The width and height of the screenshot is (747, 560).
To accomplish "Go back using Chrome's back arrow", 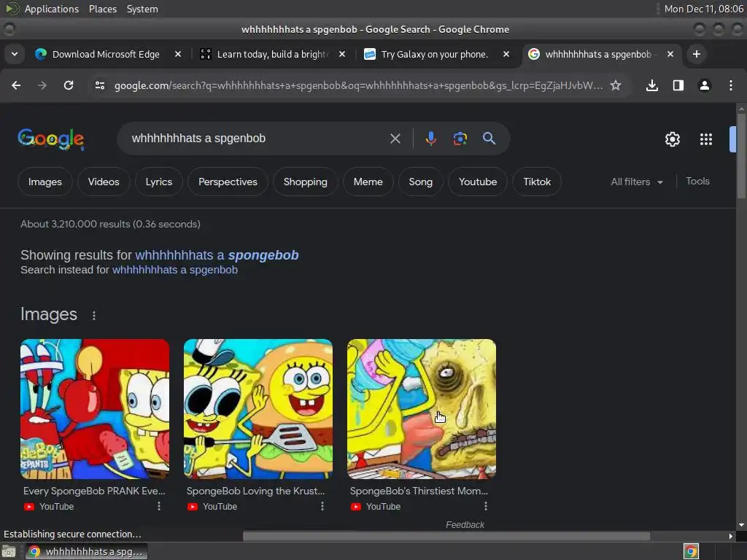I will (x=16, y=85).
